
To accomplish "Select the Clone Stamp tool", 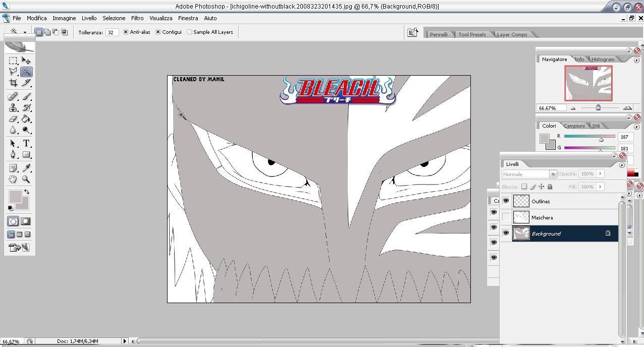I will click(13, 107).
